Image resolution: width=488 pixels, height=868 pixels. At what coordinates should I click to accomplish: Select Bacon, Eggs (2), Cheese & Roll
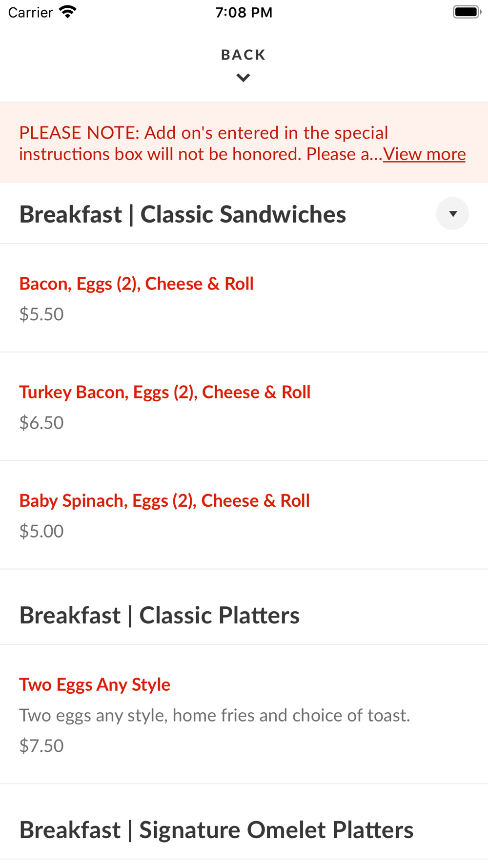tap(137, 284)
